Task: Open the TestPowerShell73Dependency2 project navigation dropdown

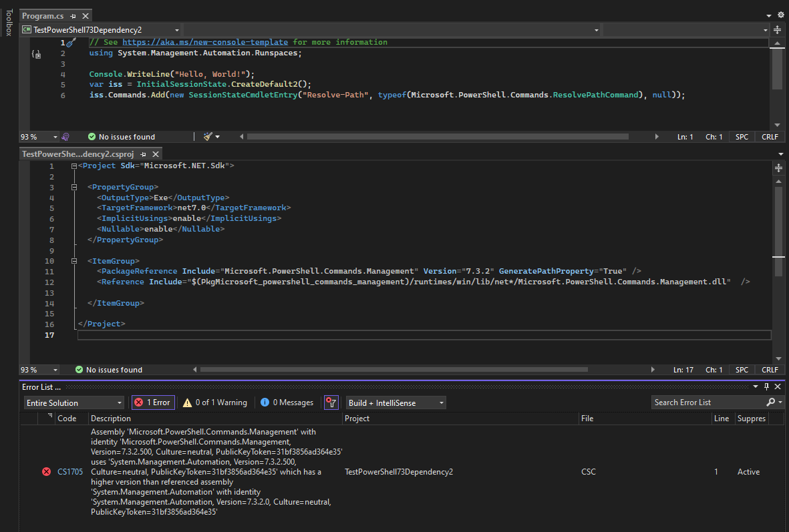Action: click(101, 30)
